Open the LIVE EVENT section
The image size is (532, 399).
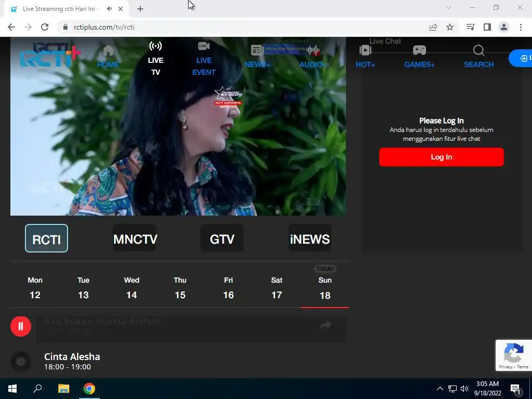(204, 58)
